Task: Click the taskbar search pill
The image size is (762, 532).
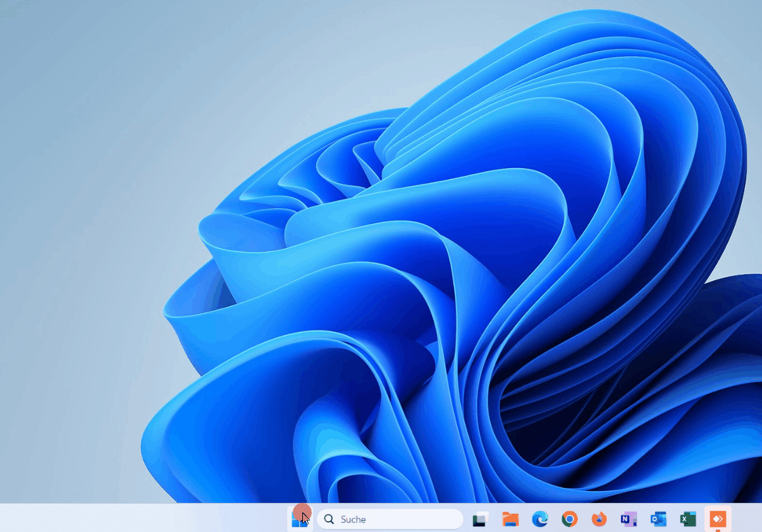Action: pos(390,519)
